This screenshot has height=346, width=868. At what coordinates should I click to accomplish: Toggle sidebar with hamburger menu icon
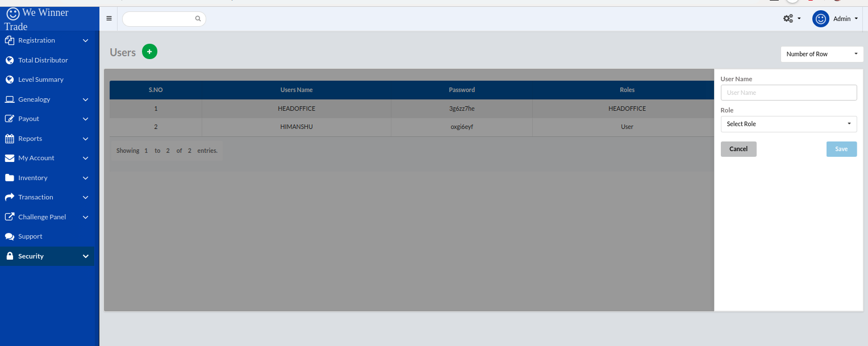point(109,18)
